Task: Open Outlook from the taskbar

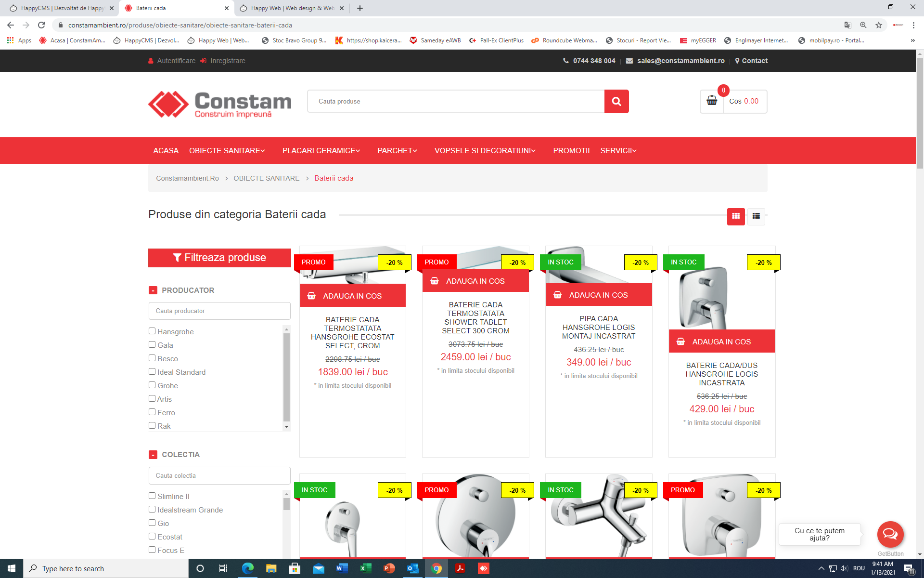Action: [412, 568]
